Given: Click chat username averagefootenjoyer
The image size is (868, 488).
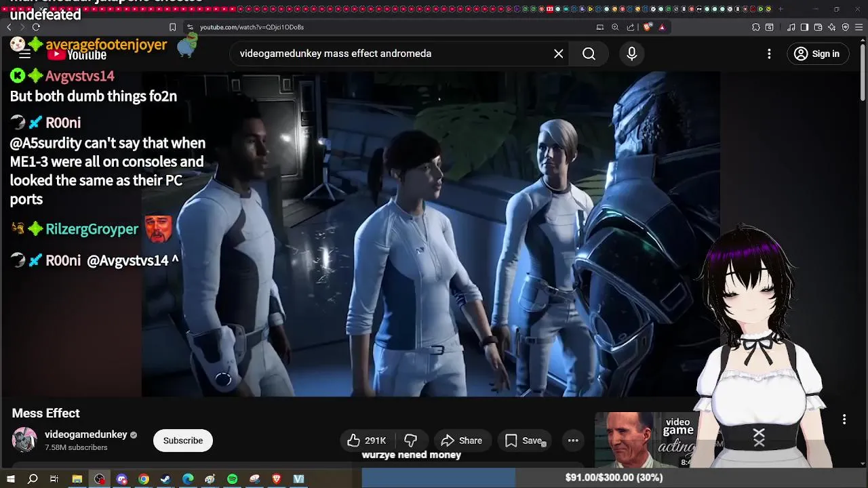Looking at the screenshot, I should pos(106,45).
